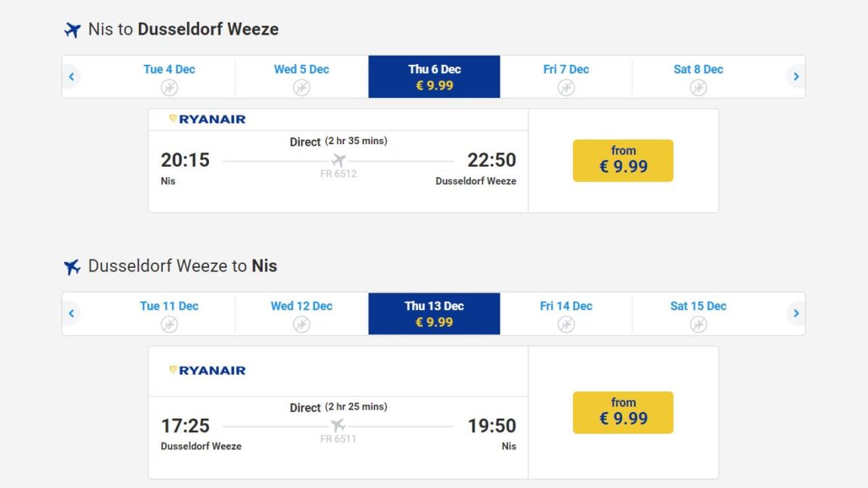
Task: Select the Thu 13 Dec date tab
Action: click(435, 313)
